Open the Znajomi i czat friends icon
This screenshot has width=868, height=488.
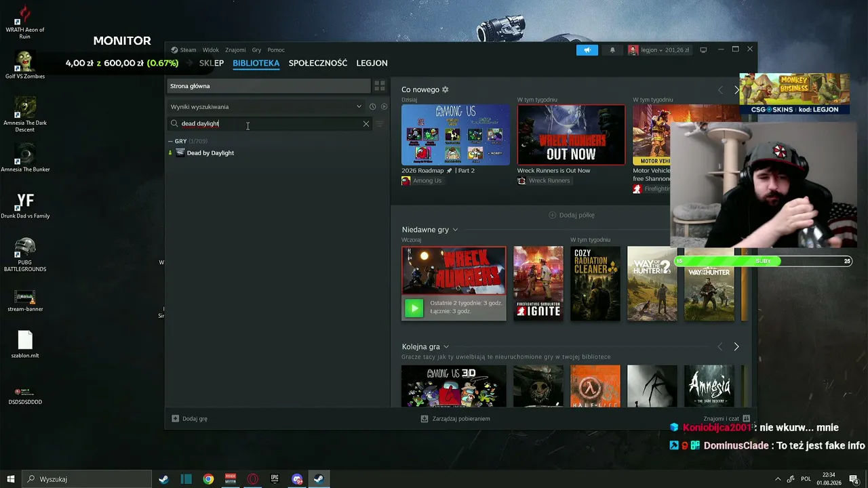coord(747,419)
